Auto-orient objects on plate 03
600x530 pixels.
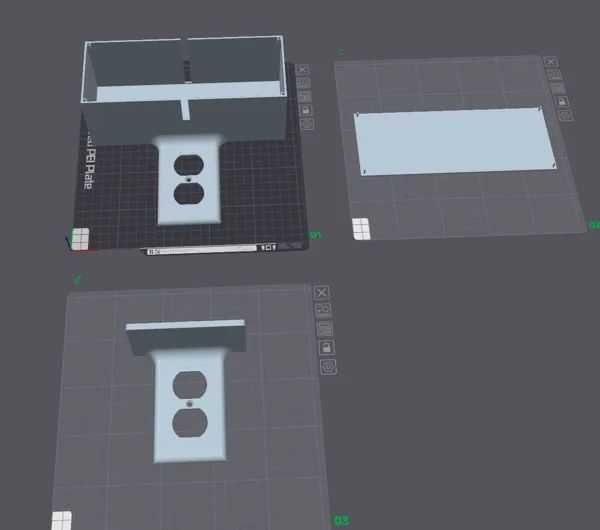[323, 310]
